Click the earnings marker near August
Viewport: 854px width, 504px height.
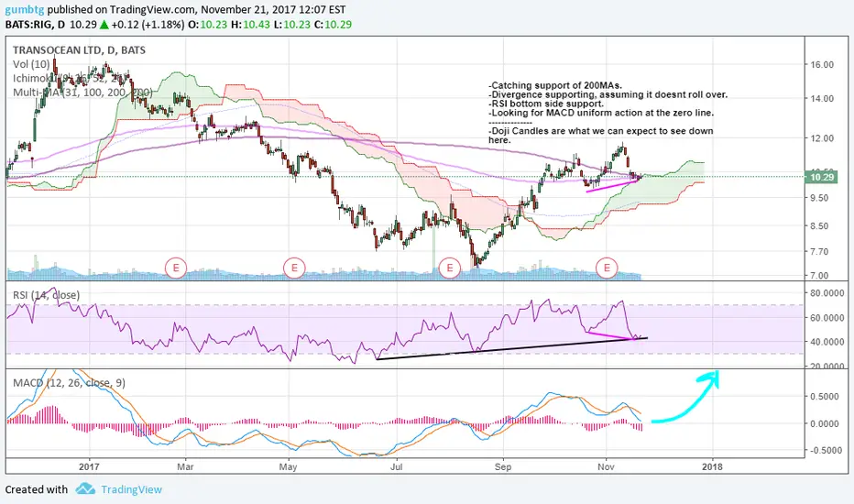tap(450, 268)
